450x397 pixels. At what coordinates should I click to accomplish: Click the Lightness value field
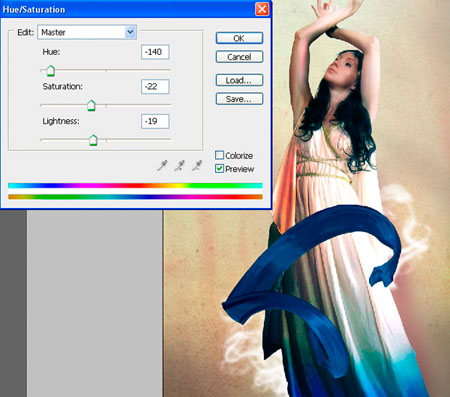click(155, 121)
